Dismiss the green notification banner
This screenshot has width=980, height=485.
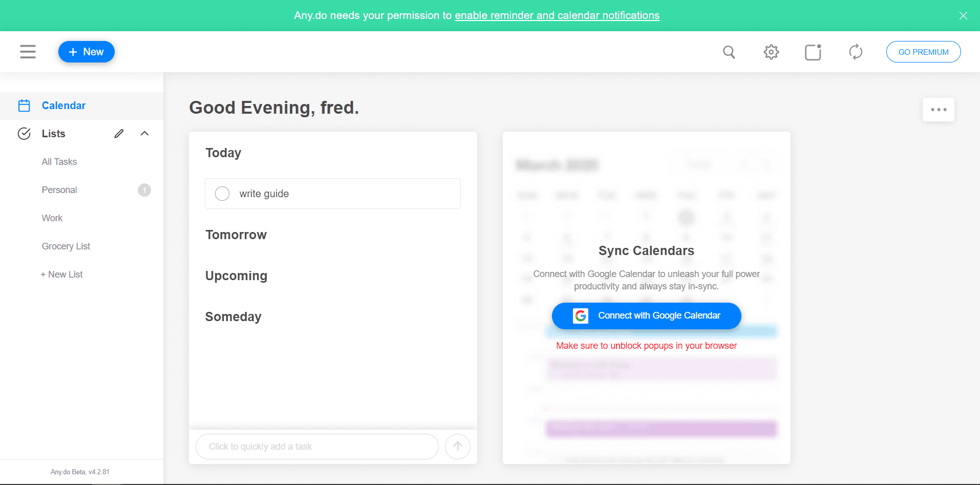963,15
